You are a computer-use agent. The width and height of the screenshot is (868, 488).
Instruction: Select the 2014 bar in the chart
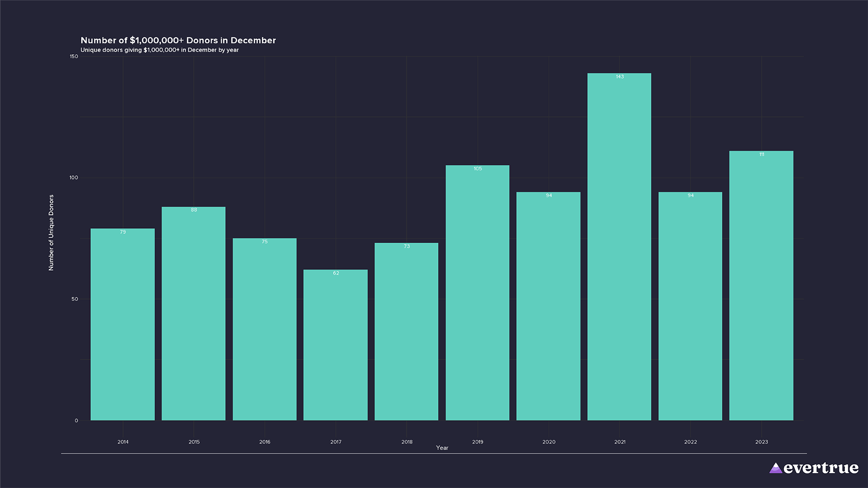point(123,325)
